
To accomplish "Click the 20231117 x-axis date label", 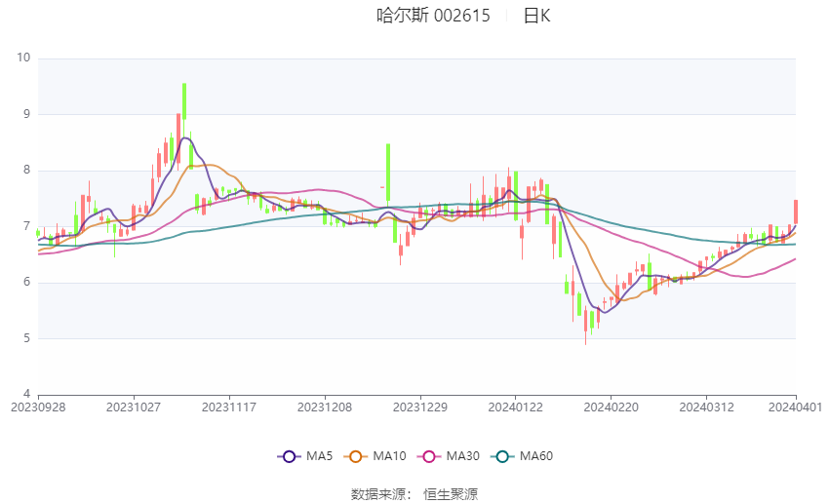I will (229, 407).
